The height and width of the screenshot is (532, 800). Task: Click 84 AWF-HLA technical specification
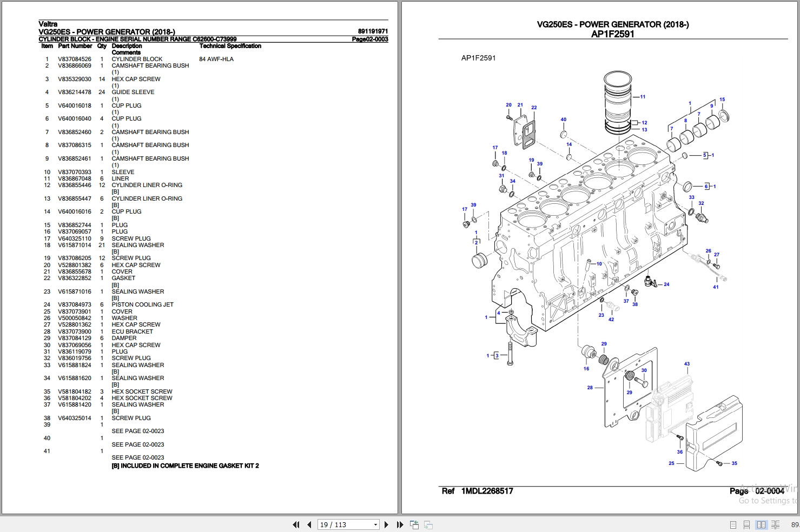[216, 59]
